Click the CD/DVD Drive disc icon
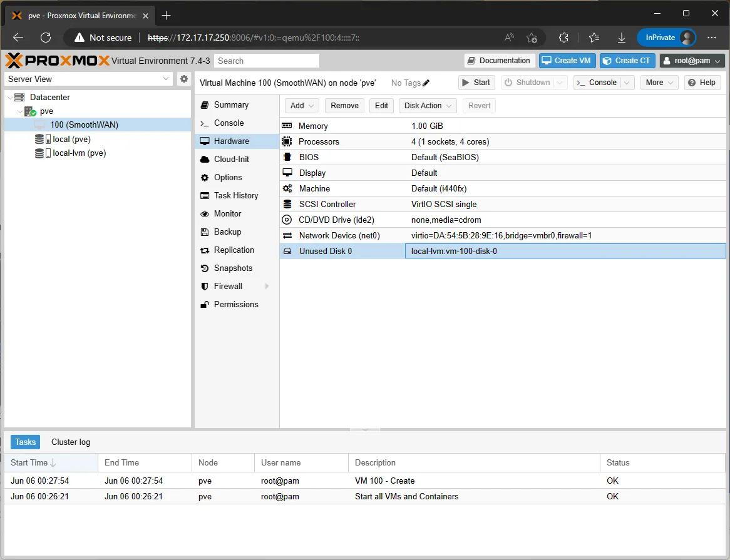The width and height of the screenshot is (730, 560). (287, 220)
